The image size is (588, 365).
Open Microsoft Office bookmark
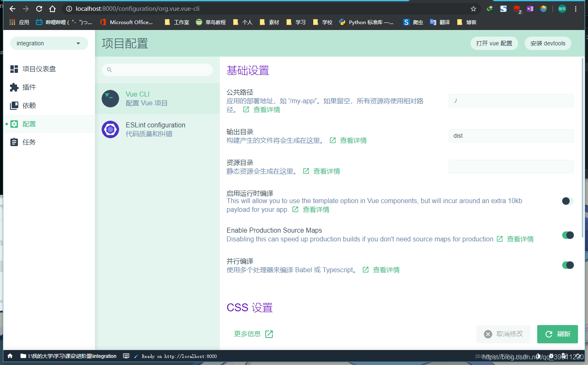pos(127,22)
